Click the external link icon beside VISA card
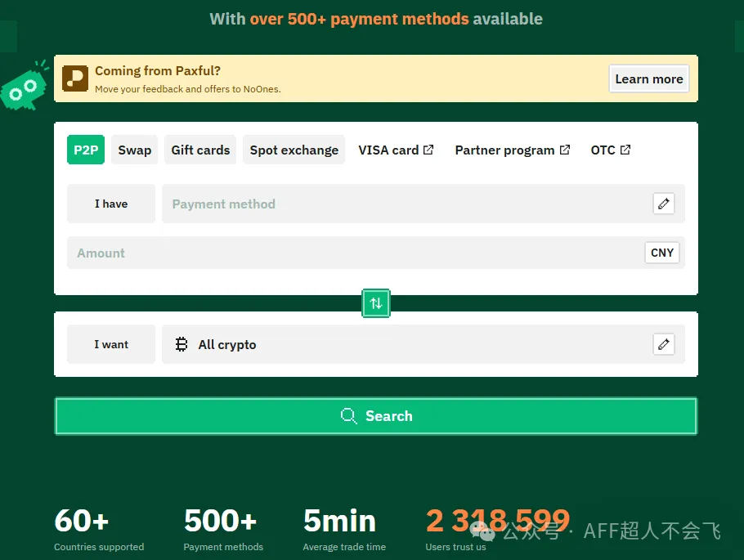Viewport: 744px width, 560px height. pyautogui.click(x=428, y=150)
